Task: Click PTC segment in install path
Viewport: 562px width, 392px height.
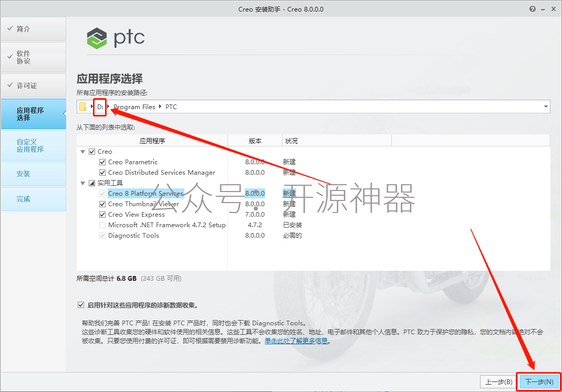Action: coord(171,107)
